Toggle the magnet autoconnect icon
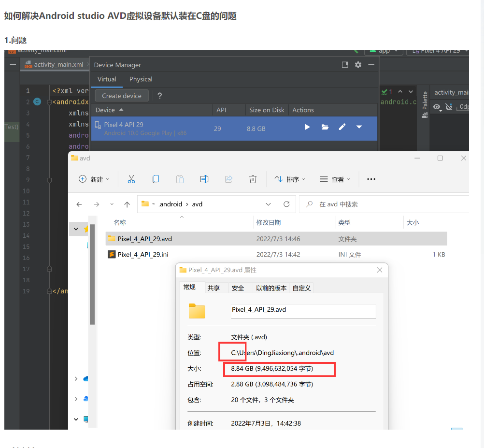 pyautogui.click(x=449, y=107)
